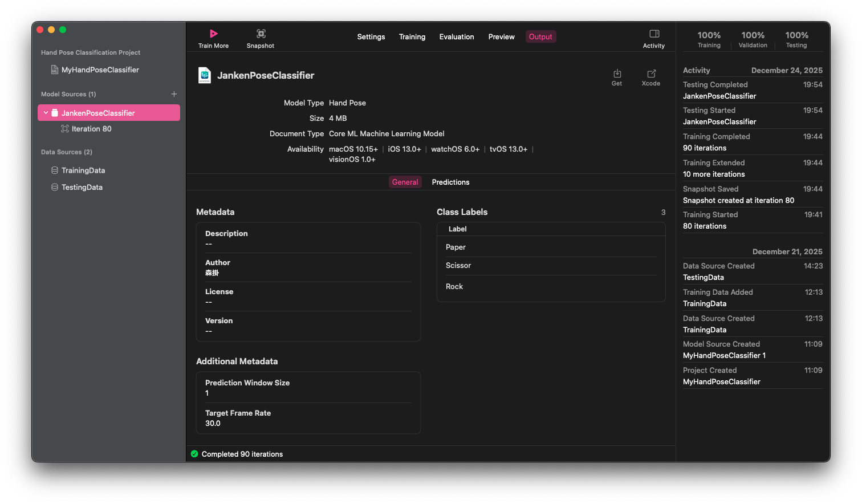Viewport: 862px width, 504px height.
Task: Click the License metadata field
Action: click(x=308, y=296)
